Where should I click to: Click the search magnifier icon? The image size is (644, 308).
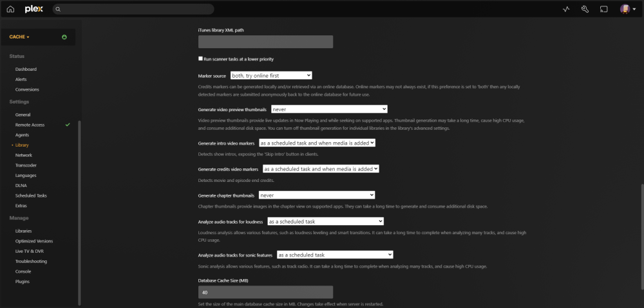click(59, 9)
